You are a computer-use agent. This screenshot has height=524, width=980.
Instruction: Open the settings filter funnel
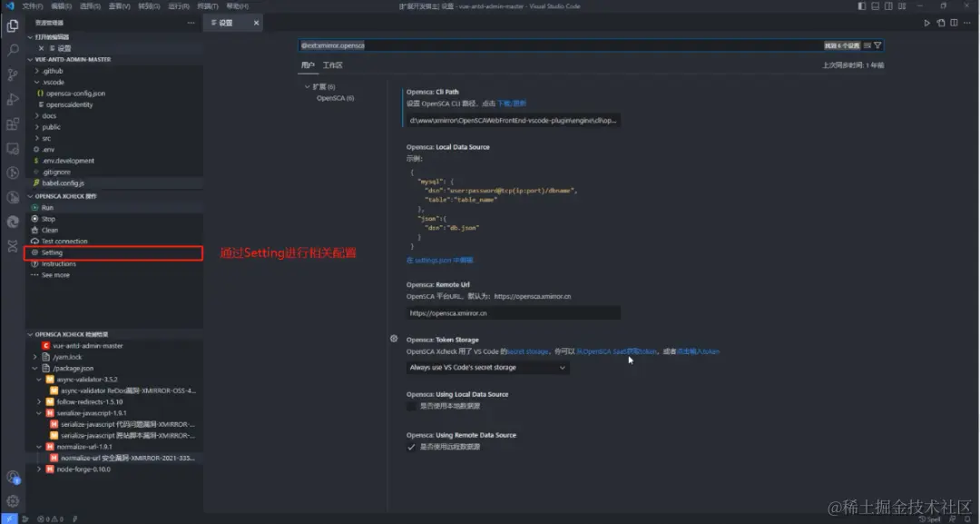[x=877, y=45]
